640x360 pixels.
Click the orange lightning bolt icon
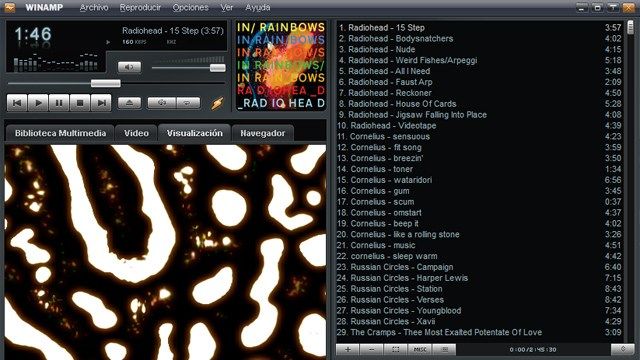[217, 103]
